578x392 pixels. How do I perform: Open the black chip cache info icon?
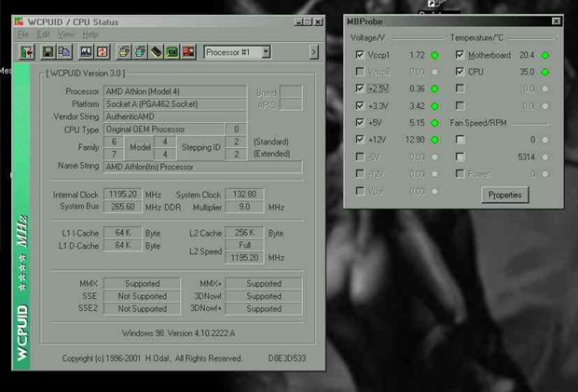(157, 52)
